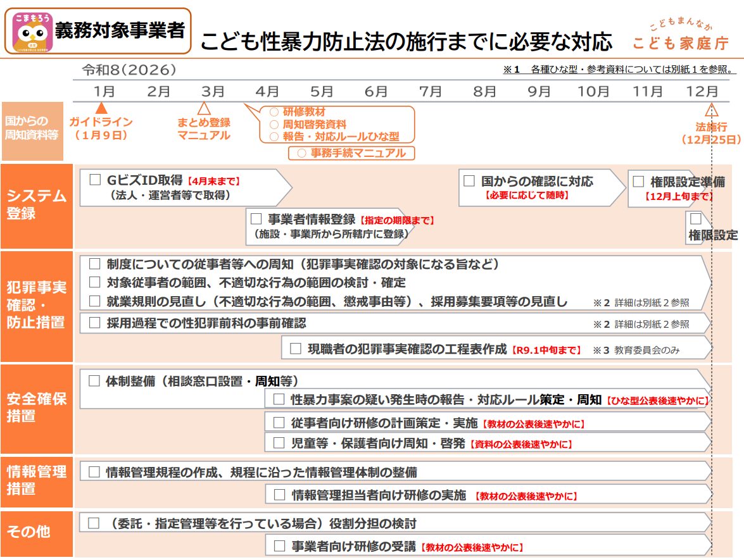
Task: Check the GビズID取得 checkbox
Action: click(95, 180)
